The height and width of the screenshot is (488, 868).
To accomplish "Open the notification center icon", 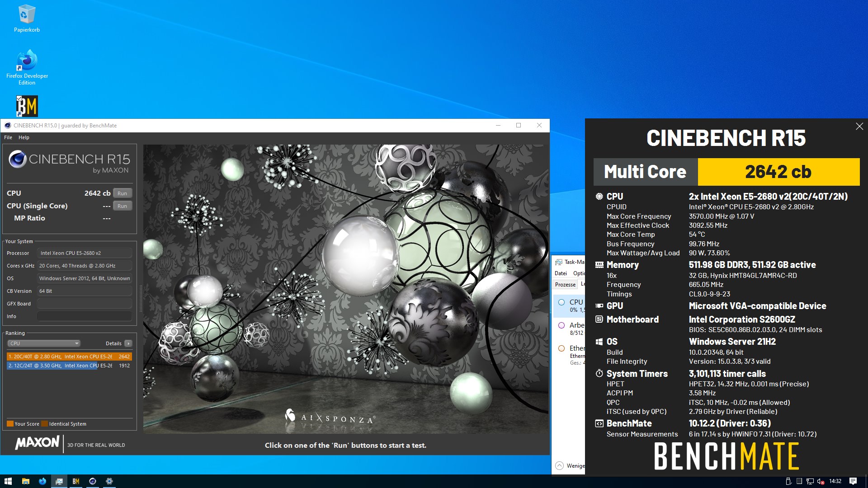I will [853, 481].
